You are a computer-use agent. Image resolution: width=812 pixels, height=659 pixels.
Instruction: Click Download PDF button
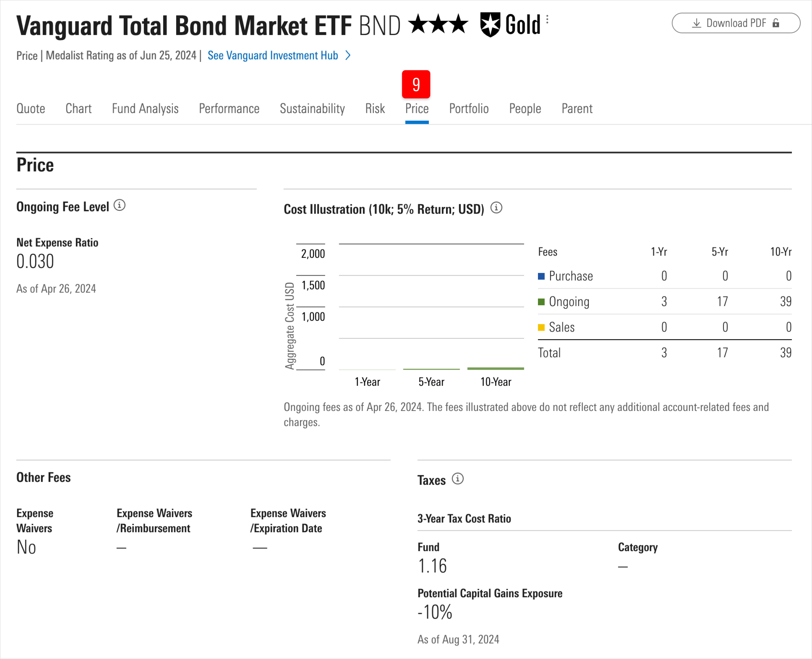point(736,23)
